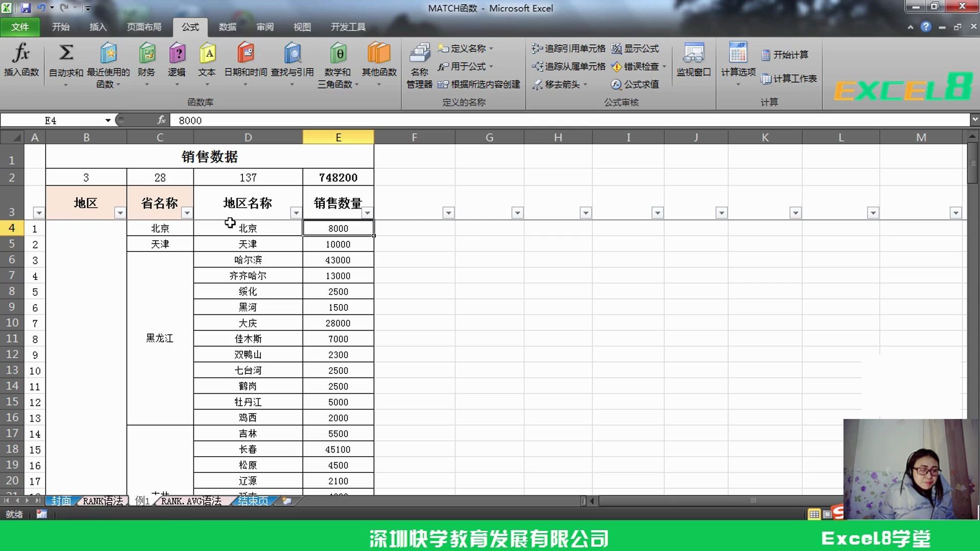This screenshot has height=551, width=980.
Task: Click the horizontal scrollbar track
Action: 715,501
